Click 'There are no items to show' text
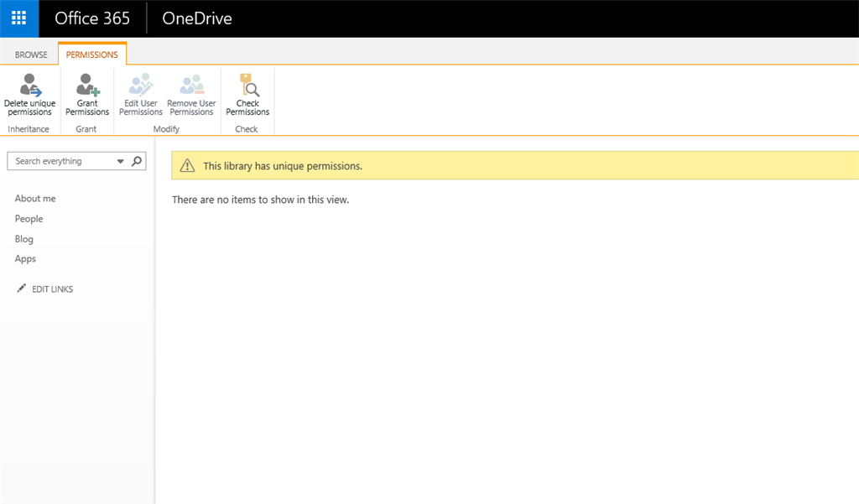Screen dimensions: 859x504 coord(260,200)
